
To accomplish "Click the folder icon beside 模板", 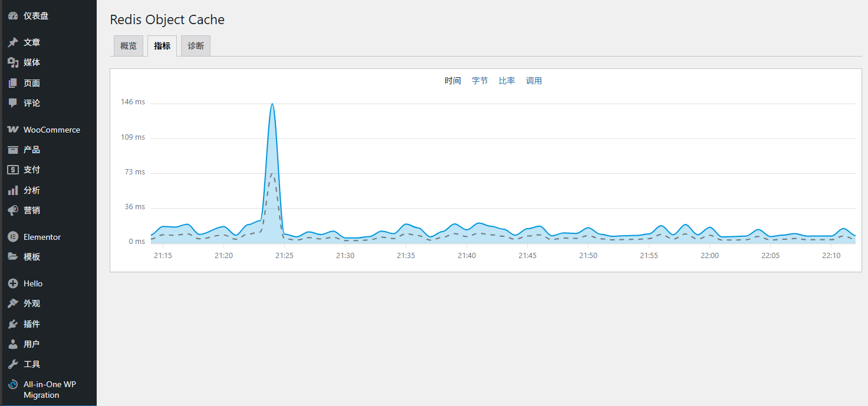I will coord(13,257).
